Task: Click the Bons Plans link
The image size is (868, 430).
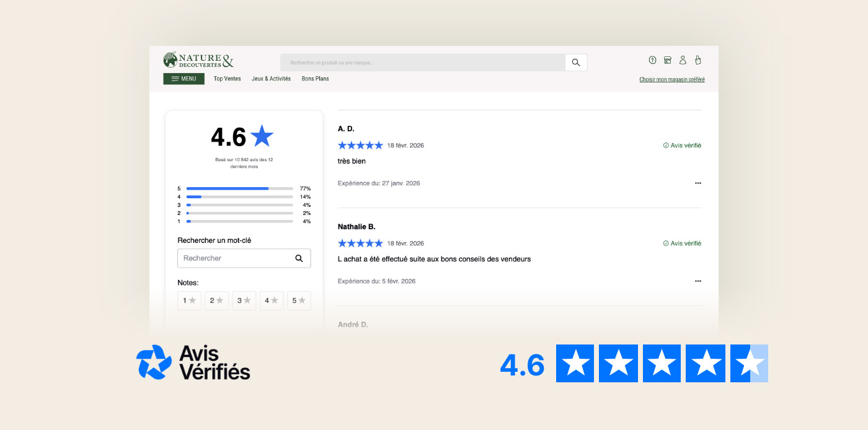Action: coord(315,79)
